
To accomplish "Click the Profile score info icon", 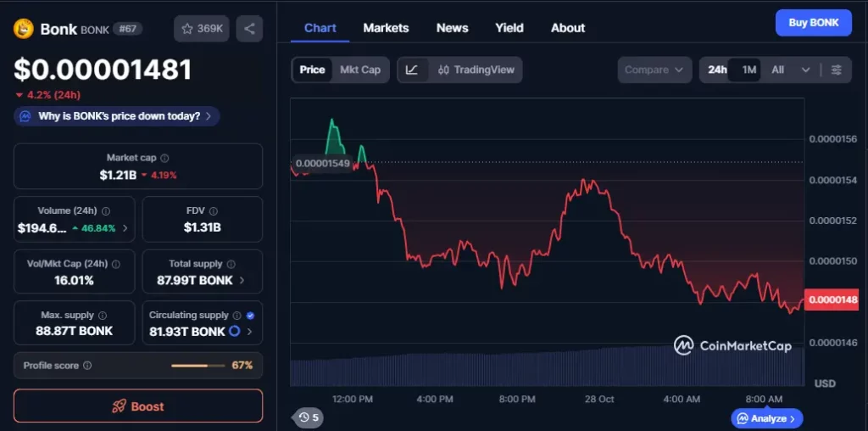I will [87, 366].
